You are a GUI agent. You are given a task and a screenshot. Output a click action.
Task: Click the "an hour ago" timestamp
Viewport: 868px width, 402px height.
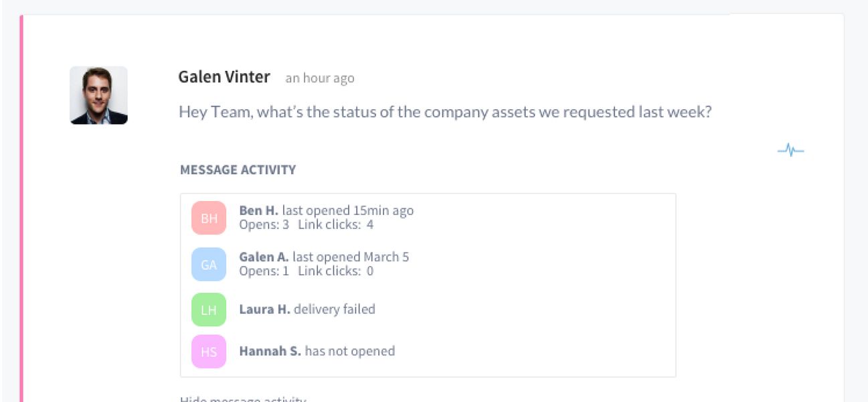pyautogui.click(x=320, y=78)
